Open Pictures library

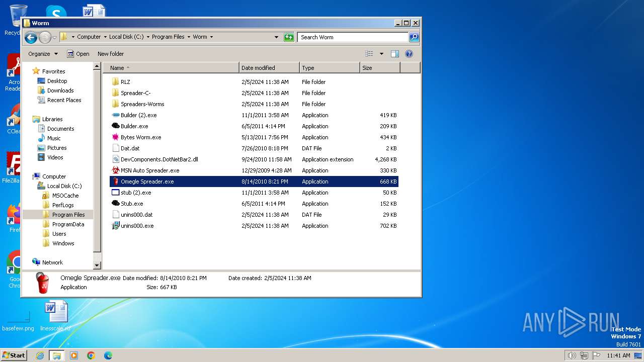click(x=57, y=148)
